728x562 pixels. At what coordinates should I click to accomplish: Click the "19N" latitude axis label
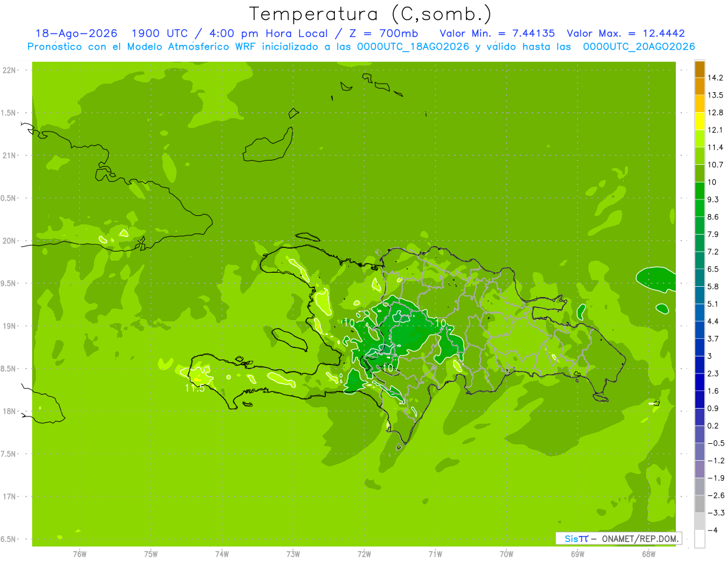[x=10, y=326]
